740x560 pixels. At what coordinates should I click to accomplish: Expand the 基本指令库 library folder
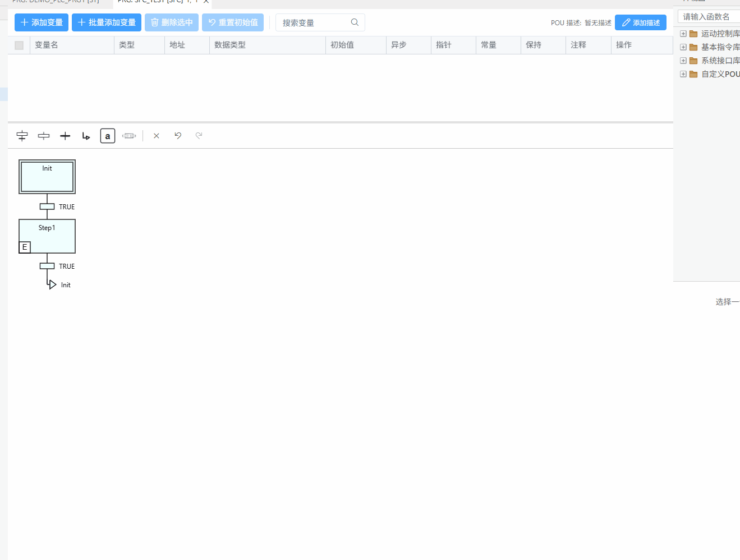click(x=683, y=47)
